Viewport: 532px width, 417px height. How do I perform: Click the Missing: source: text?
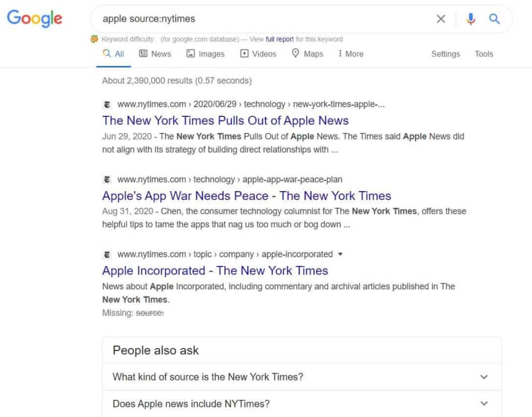pos(133,313)
